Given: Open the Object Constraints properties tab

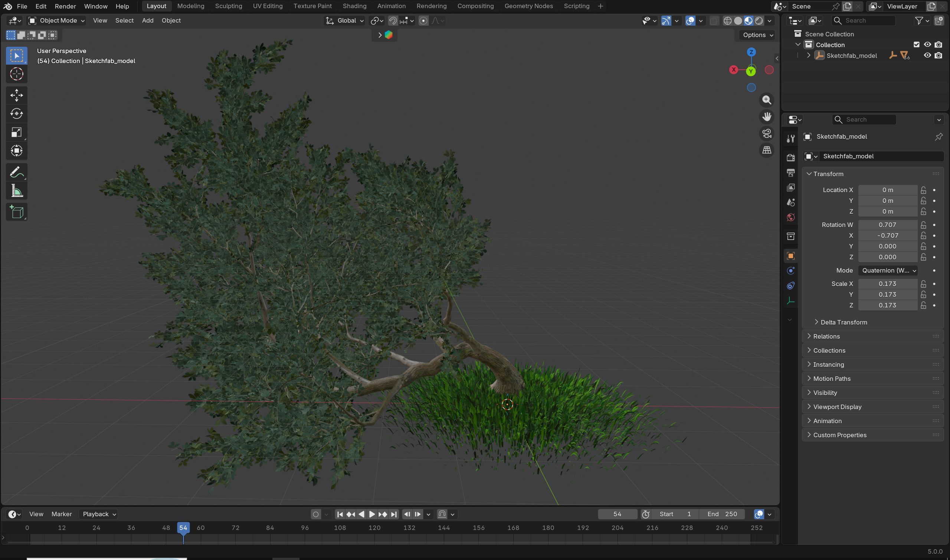Looking at the screenshot, I should [x=790, y=286].
